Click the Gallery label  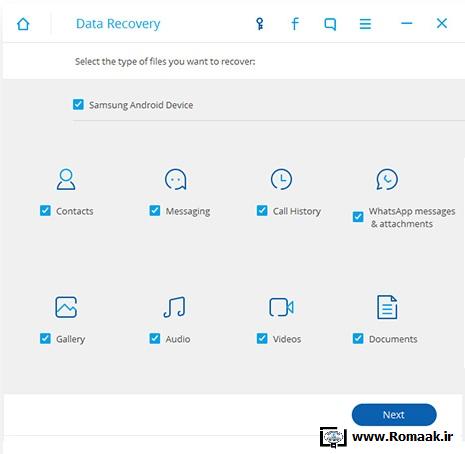pyautogui.click(x=71, y=339)
